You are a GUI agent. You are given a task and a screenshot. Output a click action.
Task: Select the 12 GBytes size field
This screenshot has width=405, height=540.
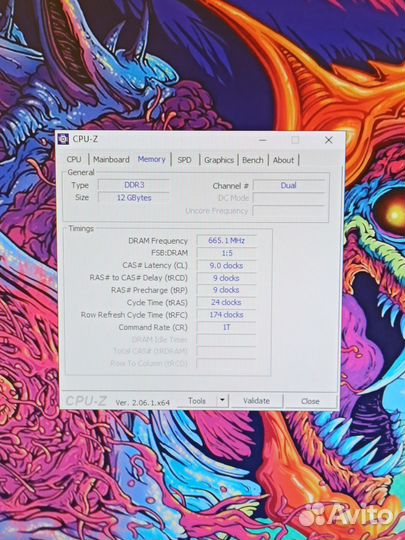coord(134,198)
